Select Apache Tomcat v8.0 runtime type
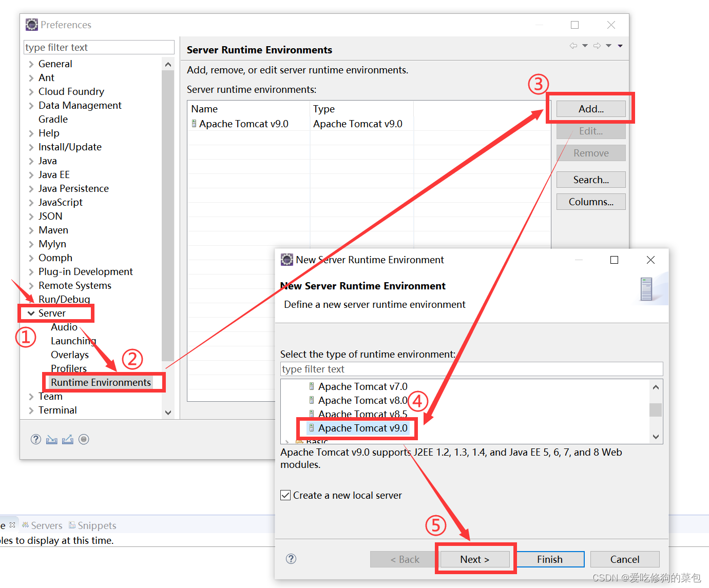 362,400
